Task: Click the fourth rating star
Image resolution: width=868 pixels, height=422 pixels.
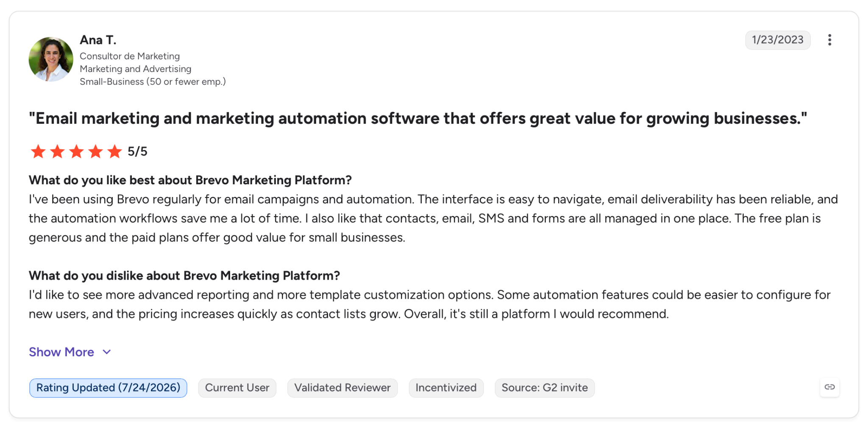Action: pos(95,151)
